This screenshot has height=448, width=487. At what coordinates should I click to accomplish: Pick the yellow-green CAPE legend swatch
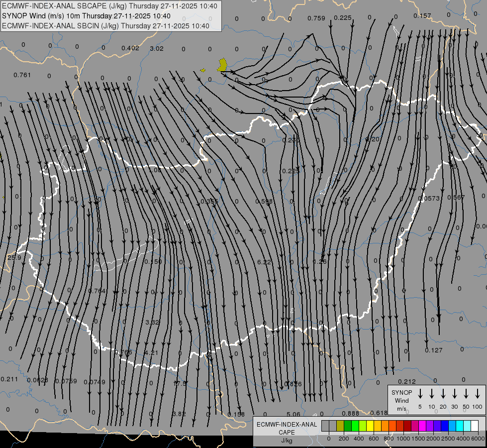(x=363, y=426)
